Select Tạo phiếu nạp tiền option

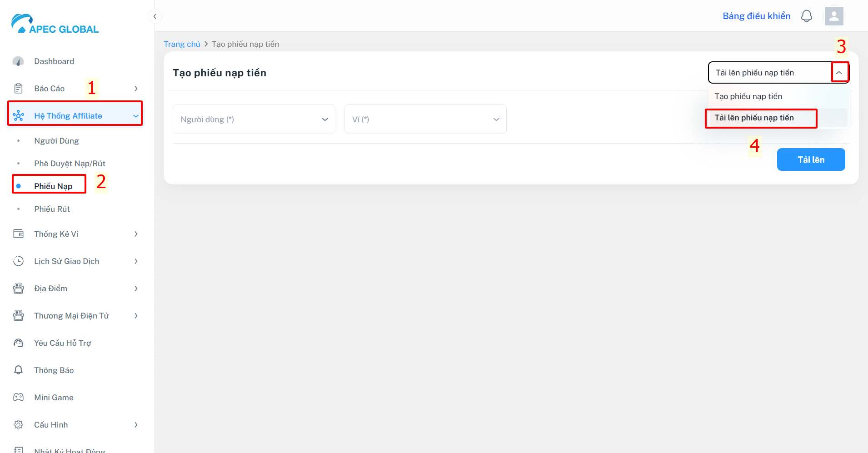pyautogui.click(x=748, y=96)
